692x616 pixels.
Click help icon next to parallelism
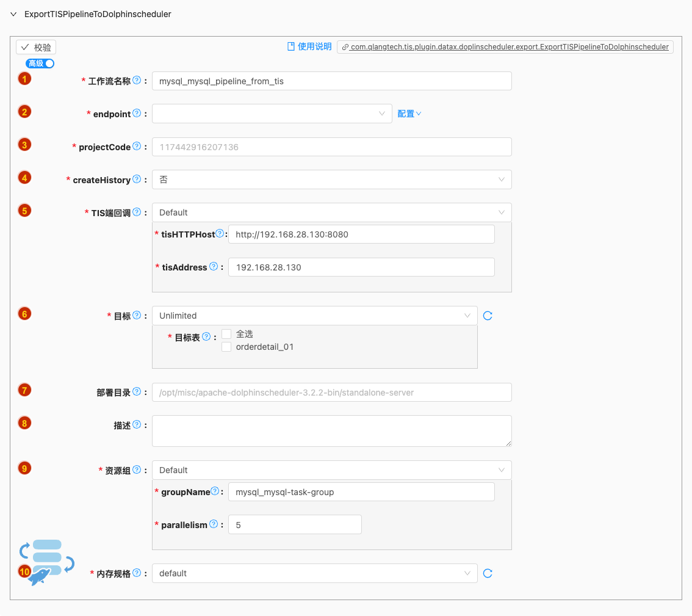tap(214, 524)
